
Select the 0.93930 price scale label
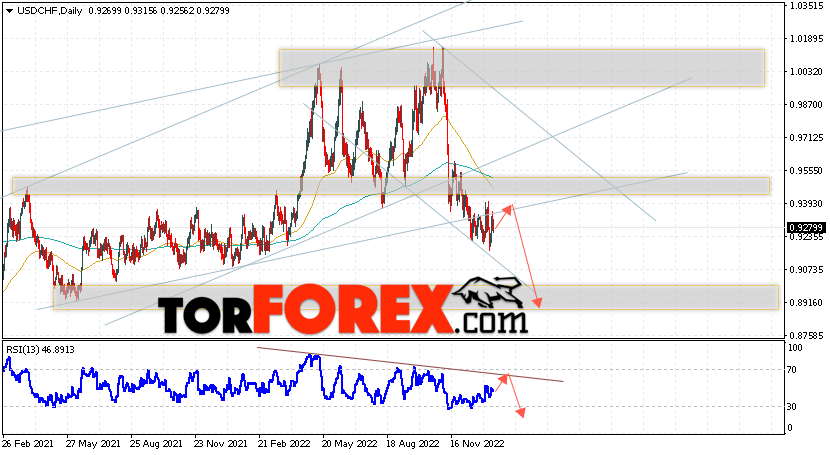tap(806, 204)
